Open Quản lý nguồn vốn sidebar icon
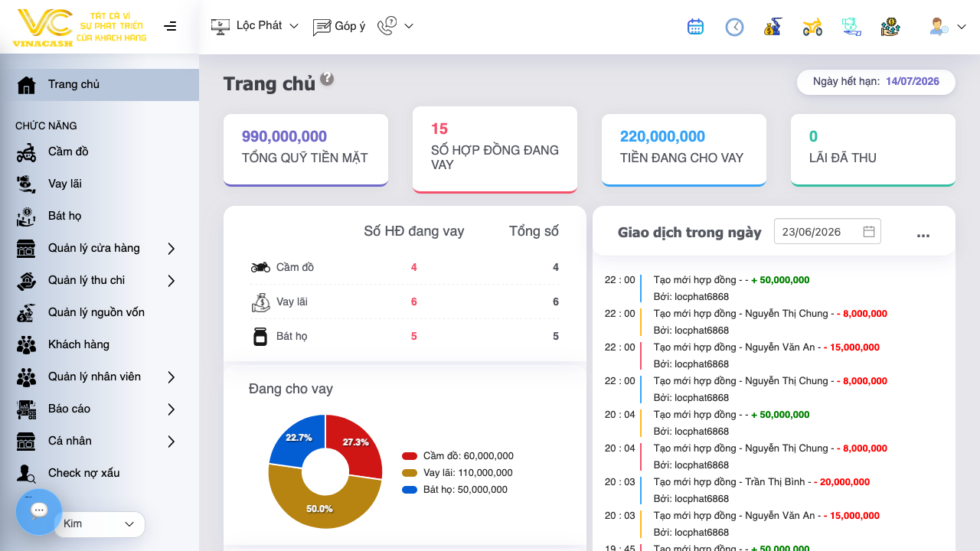This screenshot has height=551, width=980. (x=26, y=312)
